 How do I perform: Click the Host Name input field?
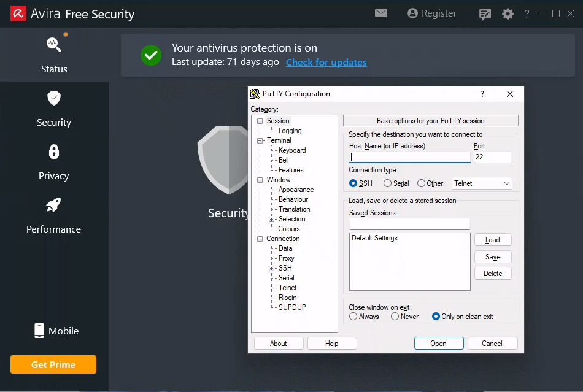coord(410,157)
